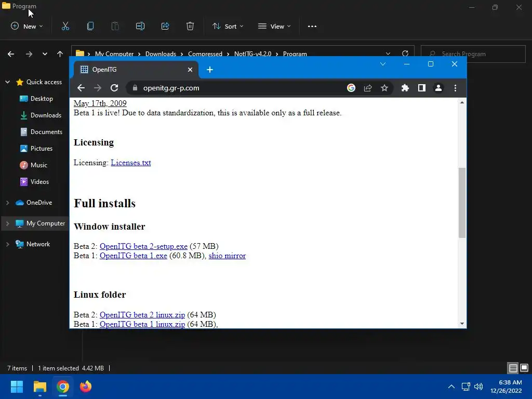The image size is (532, 399).
Task: Open Videos in the sidebar
Action: (x=34, y=181)
